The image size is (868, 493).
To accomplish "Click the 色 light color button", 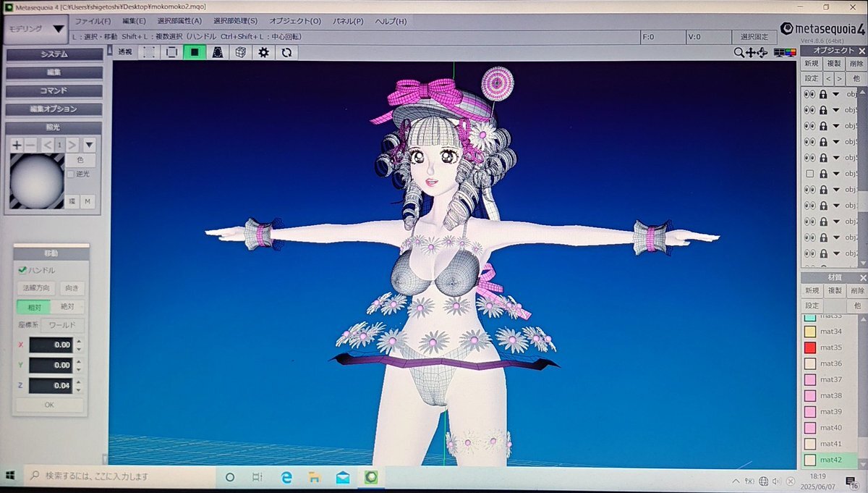I will click(x=80, y=160).
